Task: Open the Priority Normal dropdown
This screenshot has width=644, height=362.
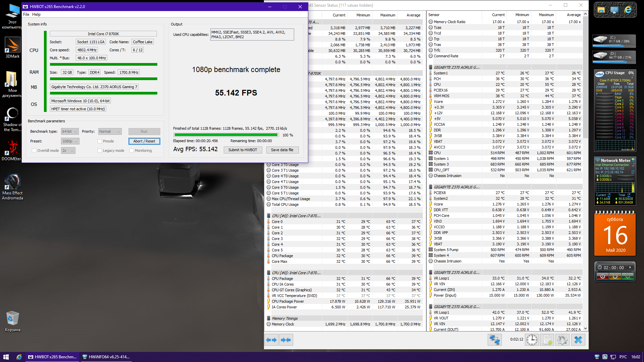Action: coord(110,132)
